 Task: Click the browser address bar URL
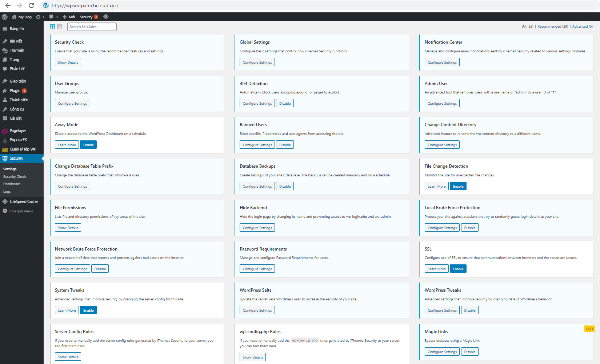coord(85,5)
